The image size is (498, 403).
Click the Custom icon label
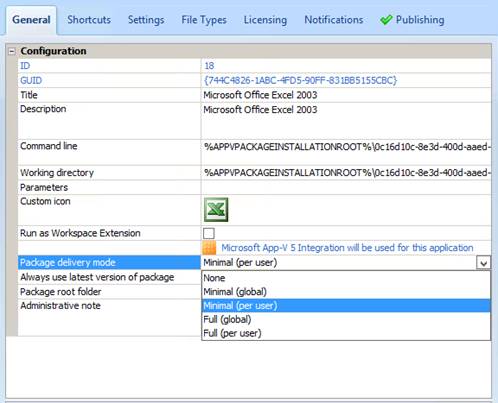tap(45, 201)
